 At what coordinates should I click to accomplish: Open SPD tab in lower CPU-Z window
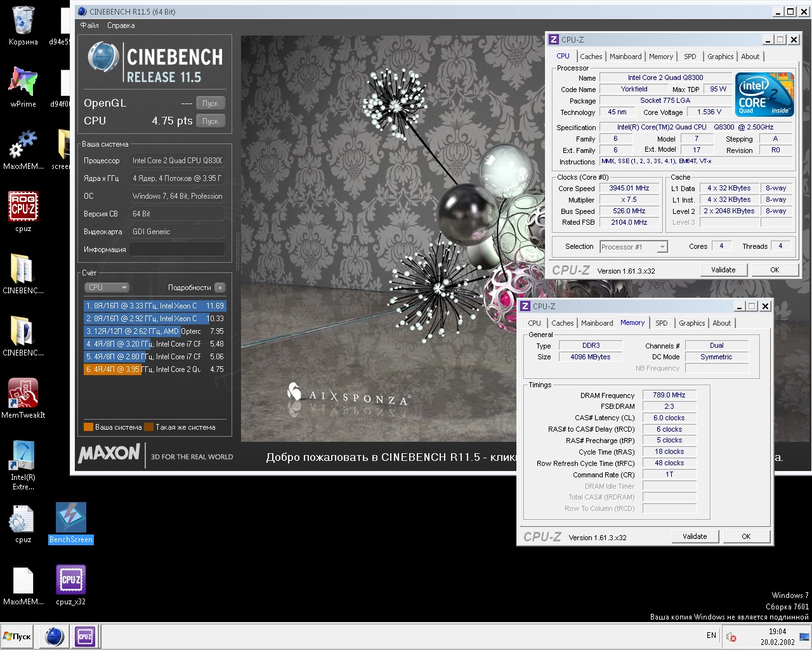click(662, 323)
